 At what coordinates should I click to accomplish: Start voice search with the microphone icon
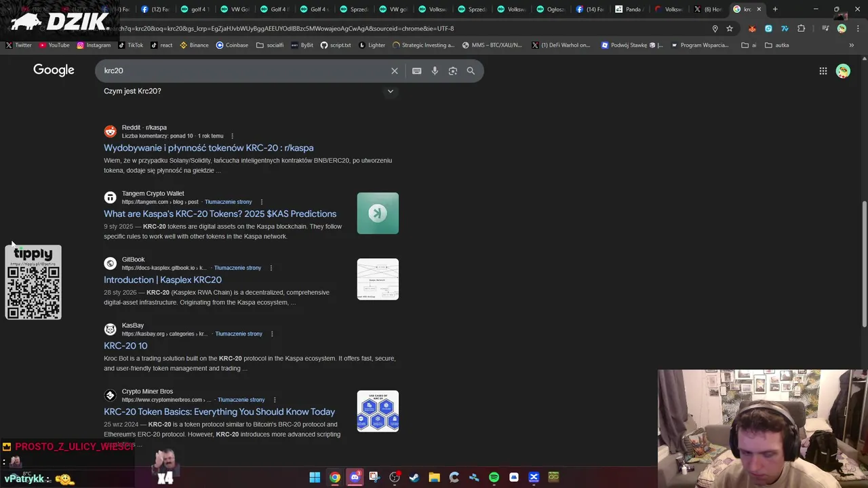coord(435,70)
